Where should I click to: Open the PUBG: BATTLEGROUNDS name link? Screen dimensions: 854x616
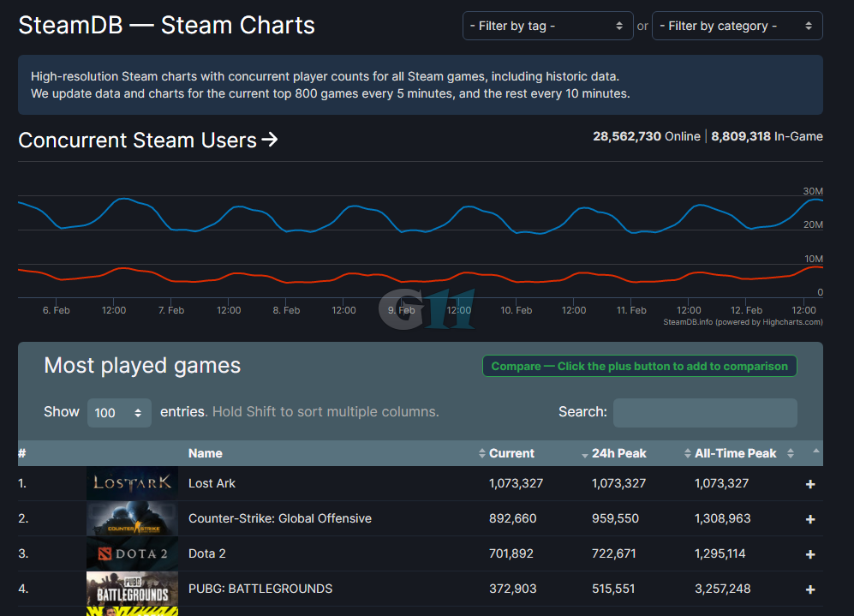point(260,589)
